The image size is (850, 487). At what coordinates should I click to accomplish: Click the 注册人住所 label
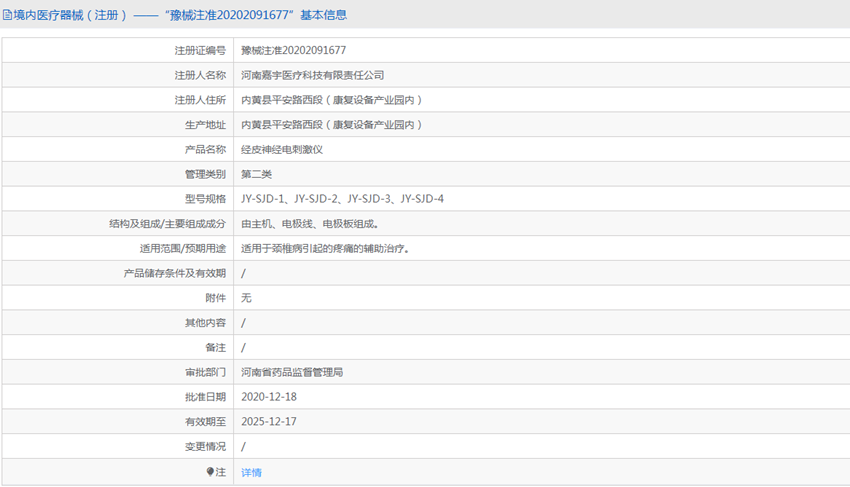[200, 100]
